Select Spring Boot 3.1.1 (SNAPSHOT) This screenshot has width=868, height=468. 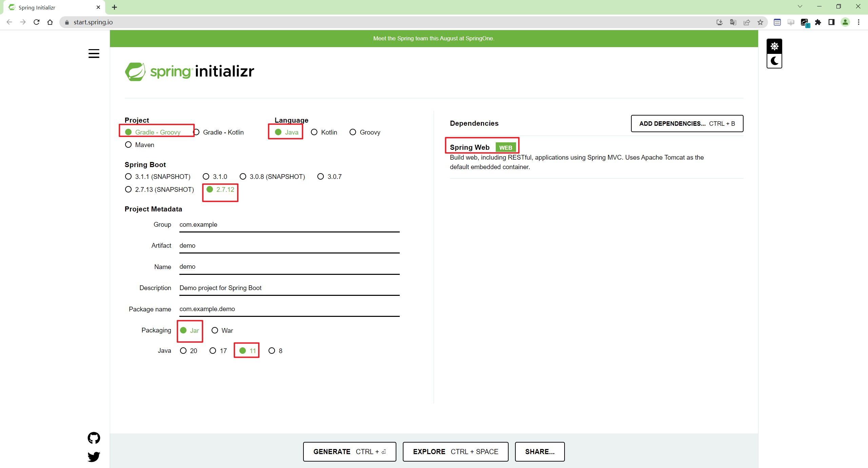coord(158,177)
